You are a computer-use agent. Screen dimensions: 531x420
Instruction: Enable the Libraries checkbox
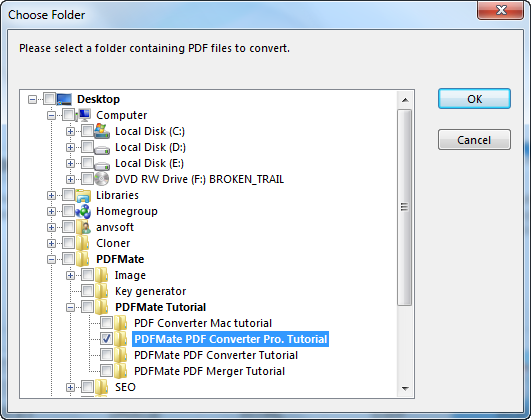click(68, 195)
